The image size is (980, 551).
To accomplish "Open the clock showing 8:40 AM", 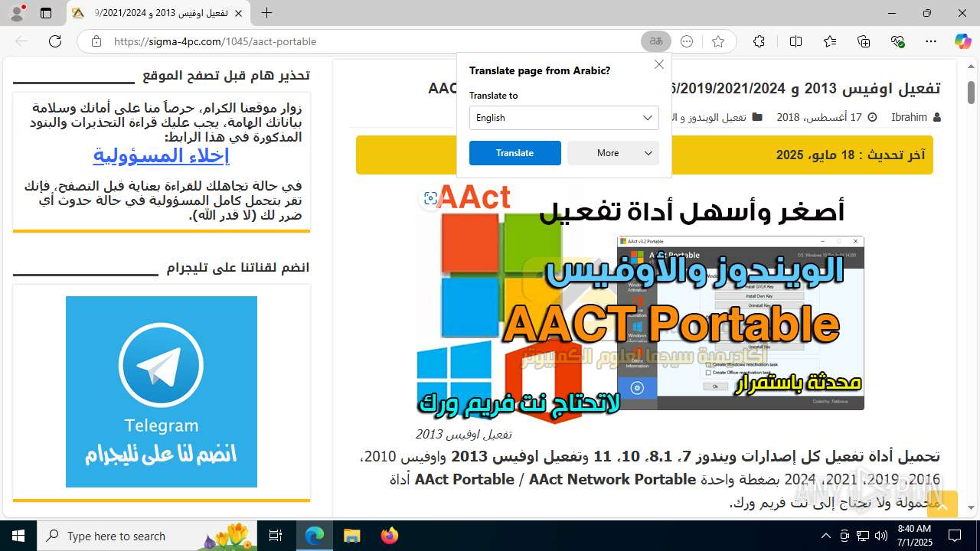I will pos(914,536).
